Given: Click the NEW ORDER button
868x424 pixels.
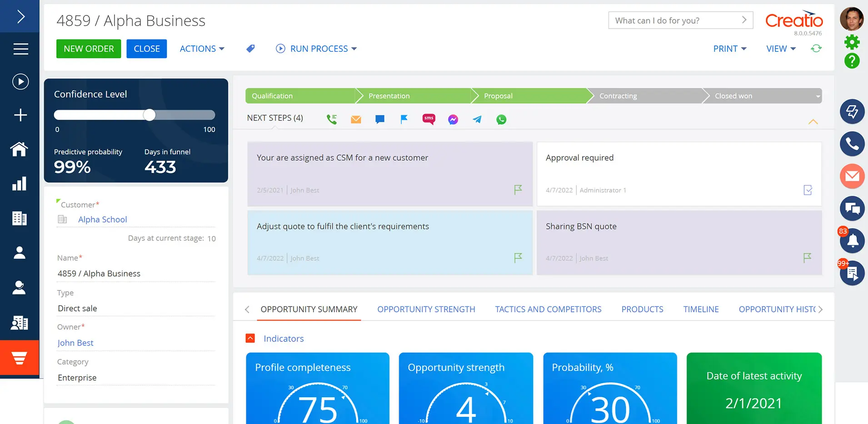Looking at the screenshot, I should coord(89,49).
